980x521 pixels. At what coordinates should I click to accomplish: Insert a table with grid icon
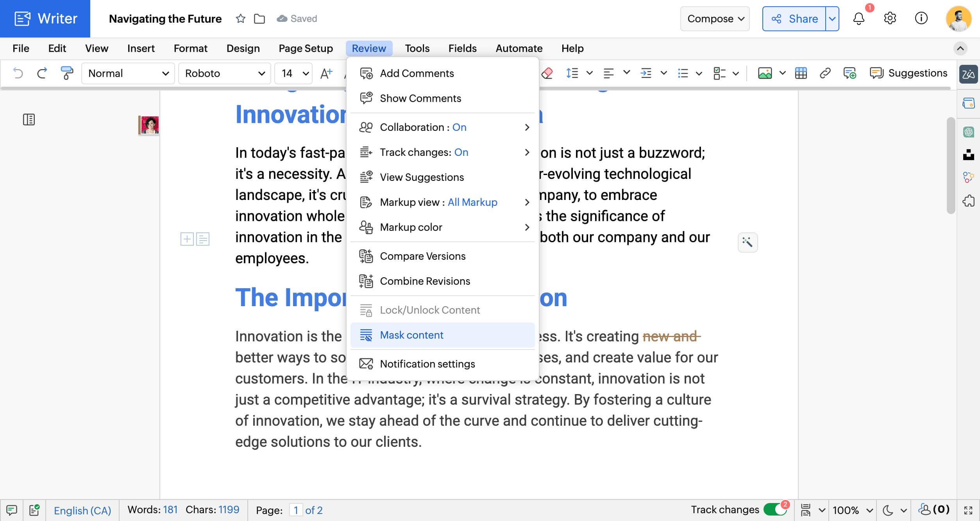[801, 73]
